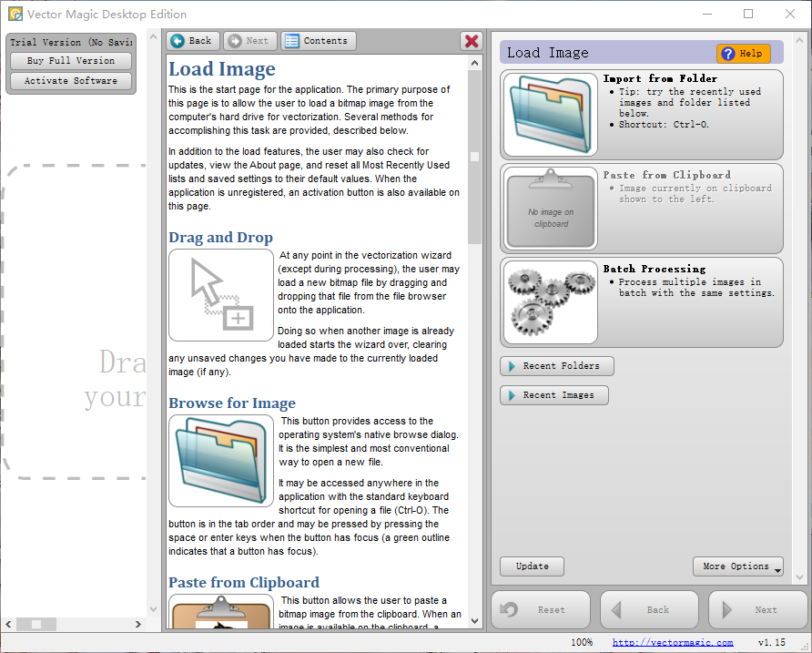Click left pane horizontal scroll right arrow
The image size is (812, 653).
tap(138, 624)
